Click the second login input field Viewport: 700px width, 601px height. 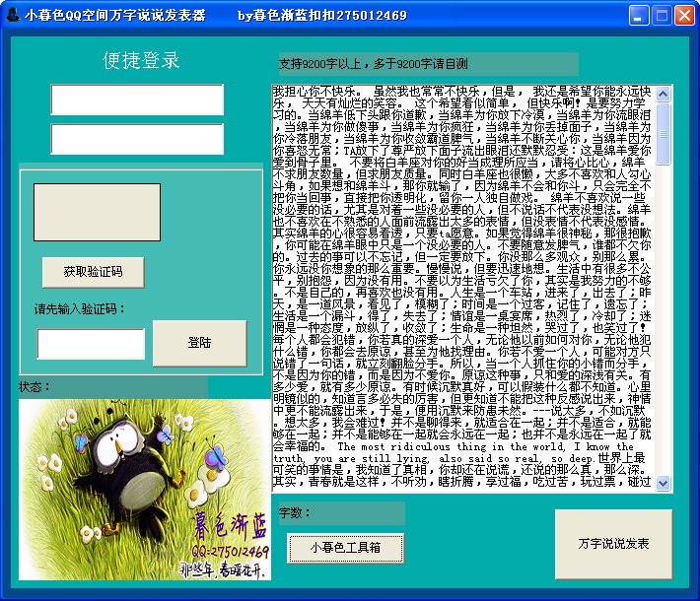[x=137, y=139]
